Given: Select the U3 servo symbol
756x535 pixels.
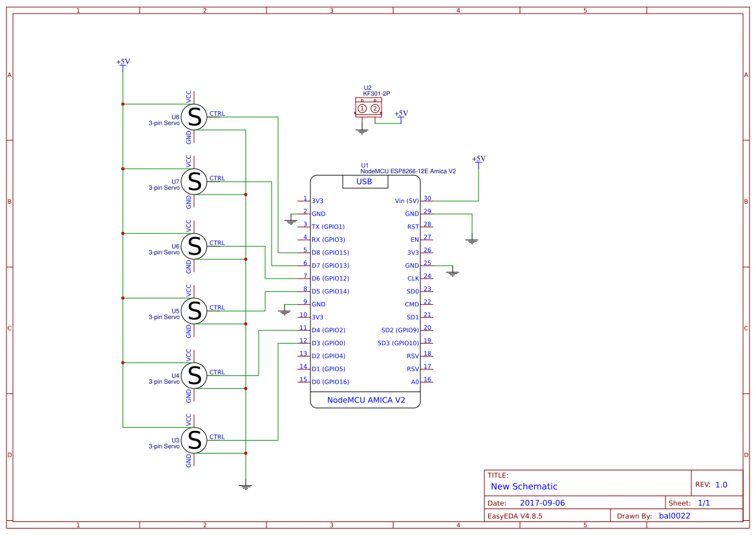Looking at the screenshot, I should (x=194, y=440).
